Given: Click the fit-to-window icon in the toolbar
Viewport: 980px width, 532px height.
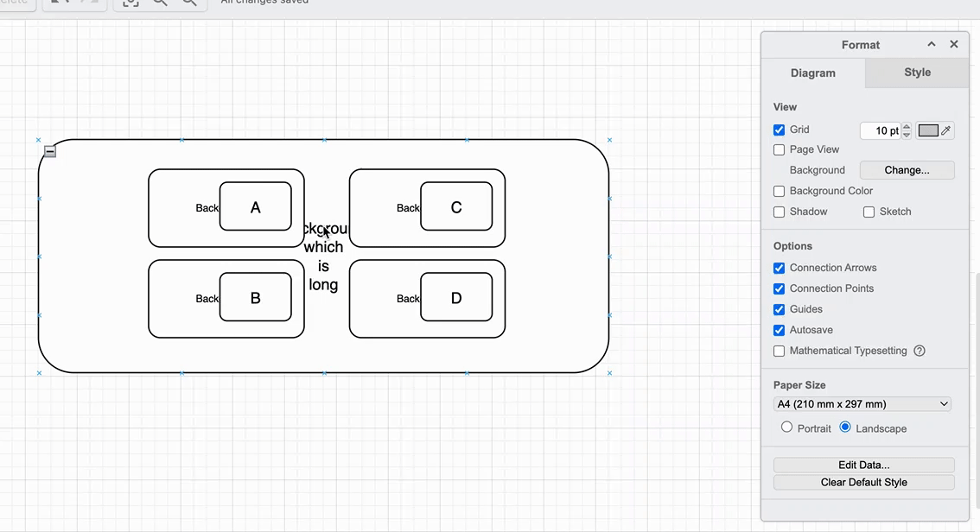Looking at the screenshot, I should click(x=130, y=3).
